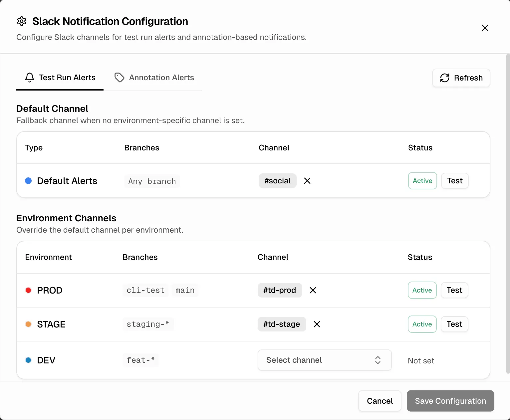Toggle Active status for Default Alerts
Viewport: 510px width, 420px height.
pyautogui.click(x=422, y=181)
